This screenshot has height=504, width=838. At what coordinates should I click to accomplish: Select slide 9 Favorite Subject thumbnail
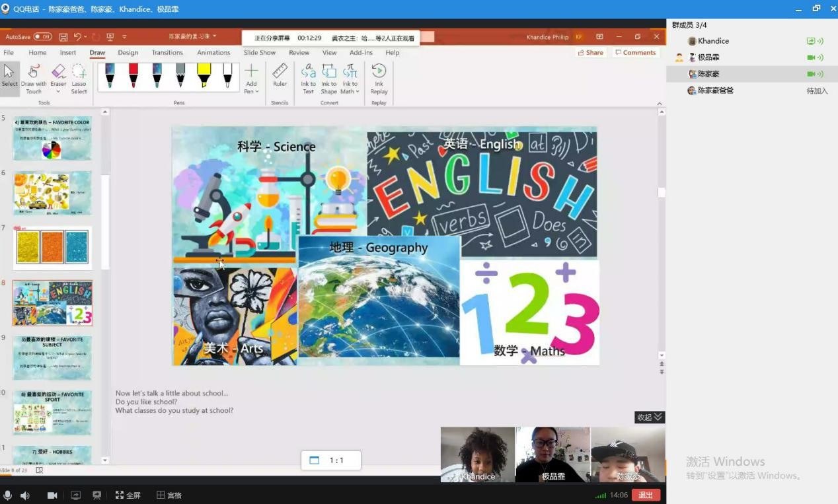point(52,357)
